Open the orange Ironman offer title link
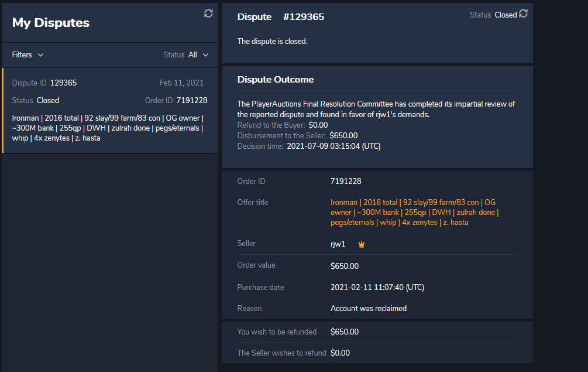 414,212
